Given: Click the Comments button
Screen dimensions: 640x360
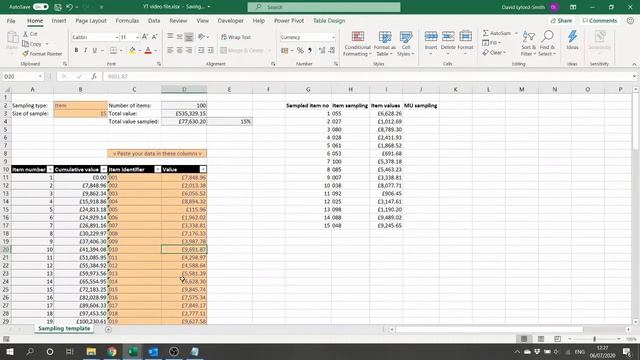Looking at the screenshot, I should [x=600, y=20].
